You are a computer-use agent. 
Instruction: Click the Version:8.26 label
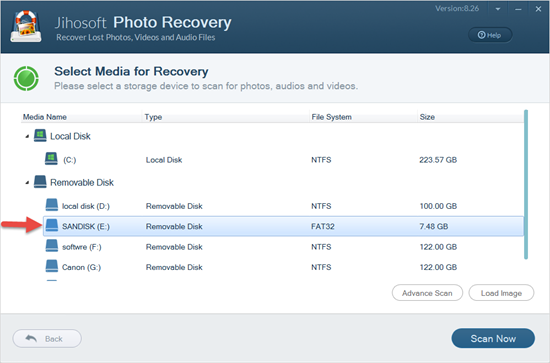click(x=457, y=8)
